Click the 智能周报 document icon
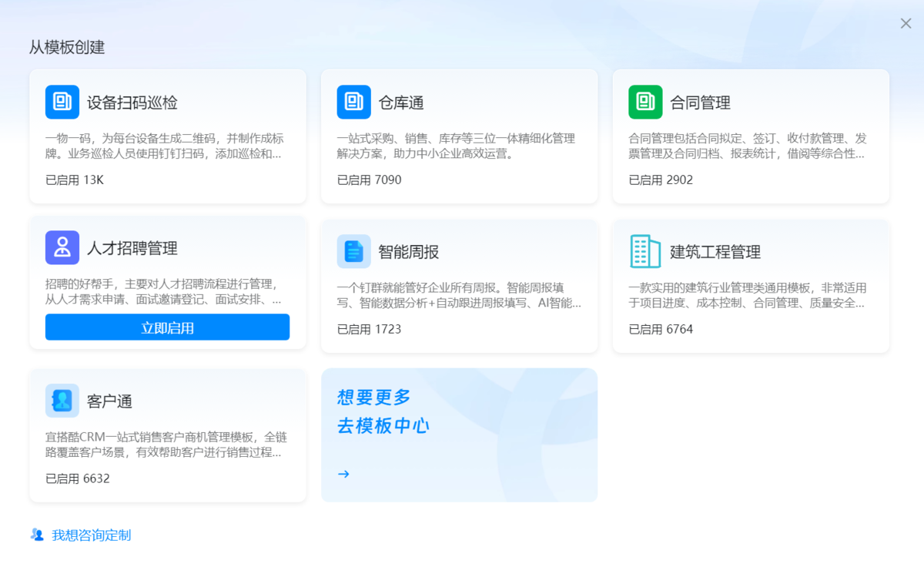924x574 pixels. point(354,251)
